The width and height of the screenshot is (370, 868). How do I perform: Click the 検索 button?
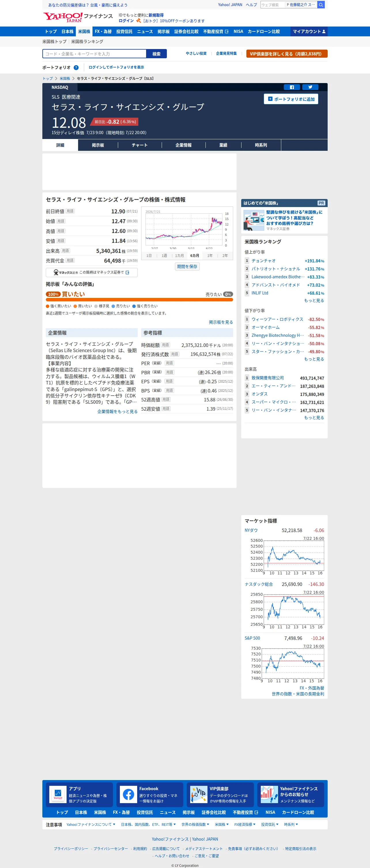[x=156, y=54]
